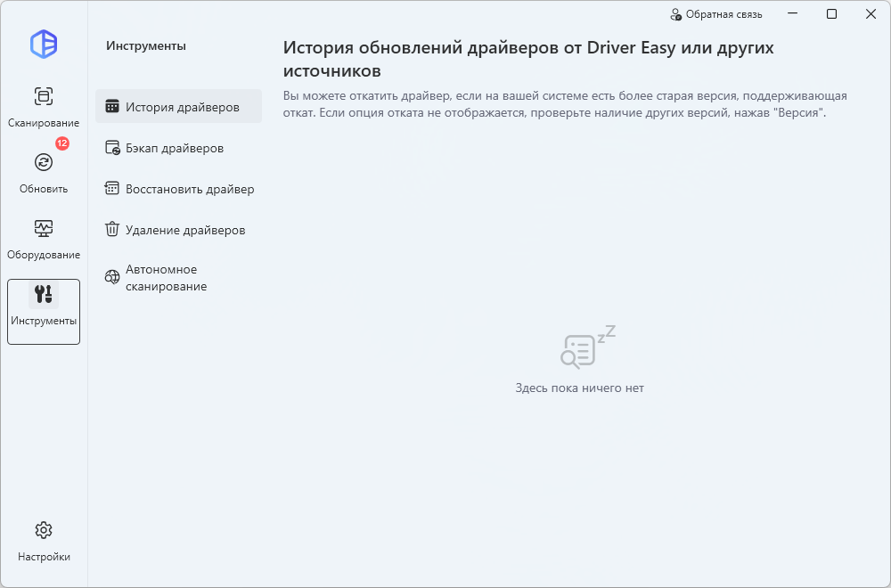Open the Настройки gear icon
Image resolution: width=891 pixels, height=588 pixels.
pos(44,531)
